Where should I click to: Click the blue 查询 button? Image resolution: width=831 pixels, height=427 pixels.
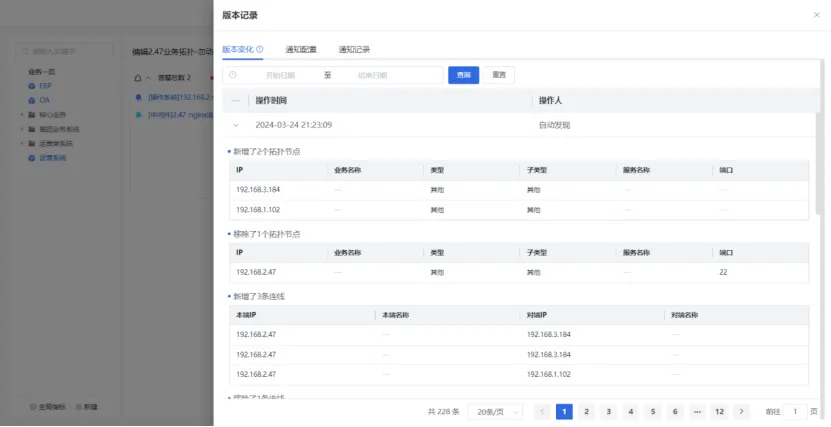[463, 75]
